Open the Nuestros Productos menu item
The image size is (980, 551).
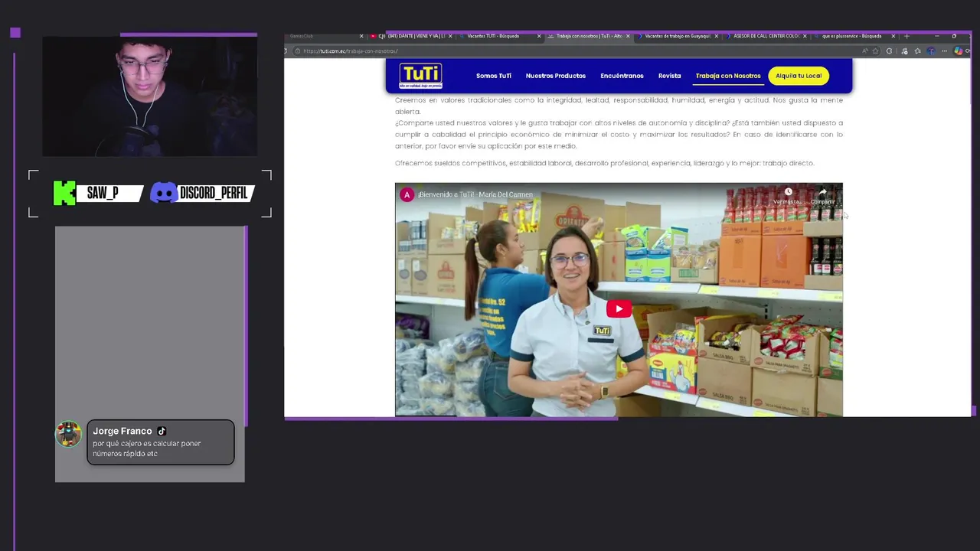(555, 76)
